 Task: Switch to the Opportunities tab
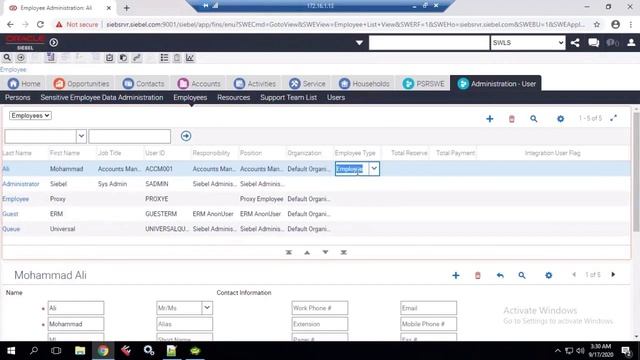[x=81, y=84]
